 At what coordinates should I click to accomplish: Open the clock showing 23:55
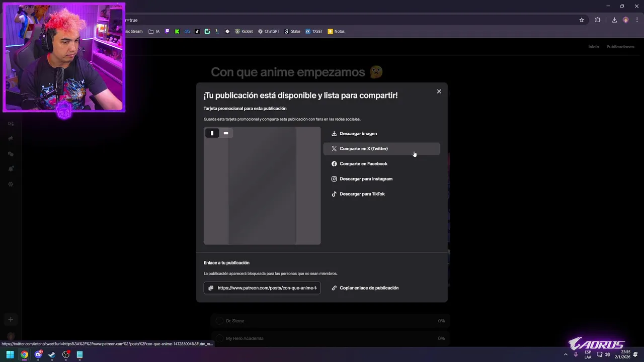pos(622,354)
